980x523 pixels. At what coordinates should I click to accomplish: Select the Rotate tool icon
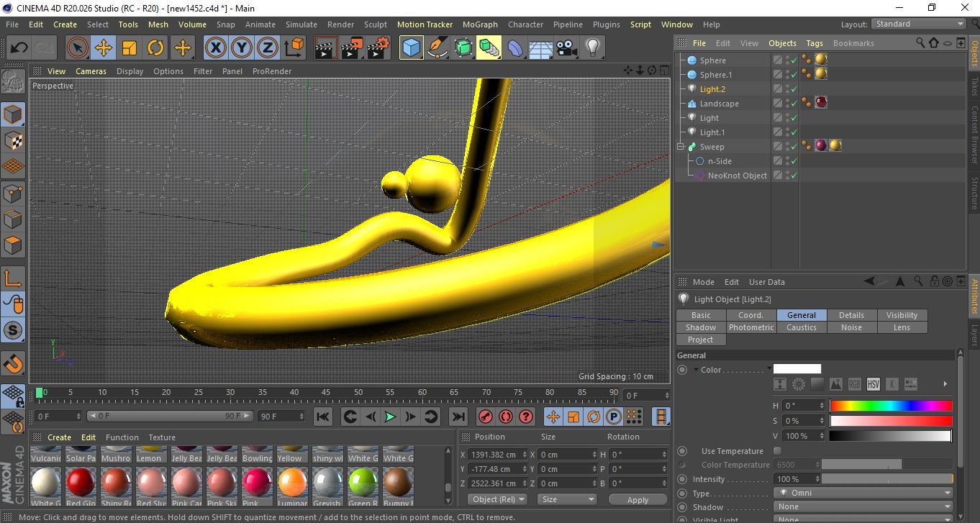[155, 48]
